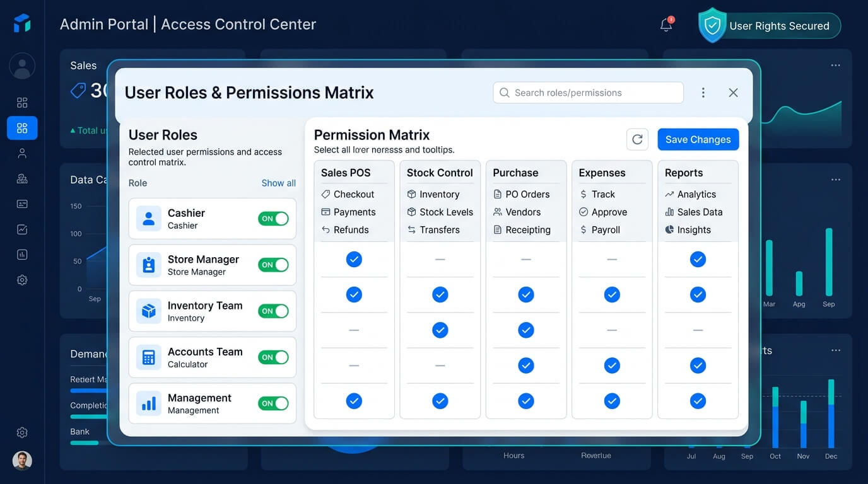
Task: Click the Sales Data permission label
Action: pos(700,212)
